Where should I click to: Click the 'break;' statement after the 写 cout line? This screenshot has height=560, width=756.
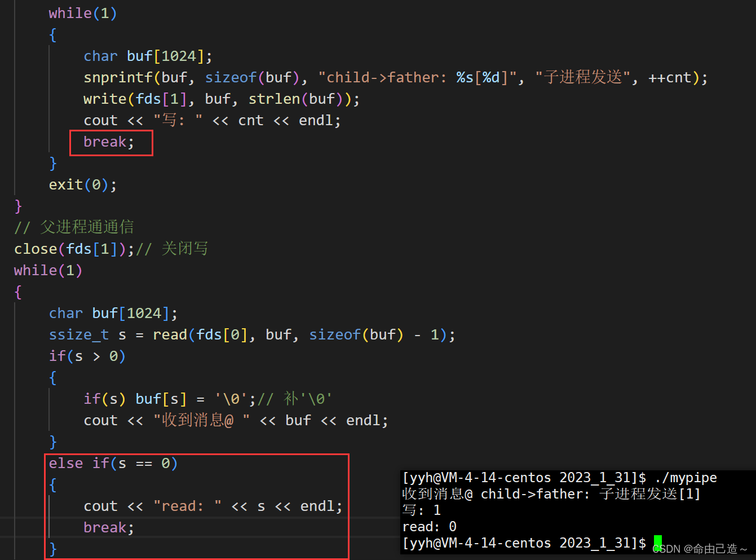tap(109, 142)
